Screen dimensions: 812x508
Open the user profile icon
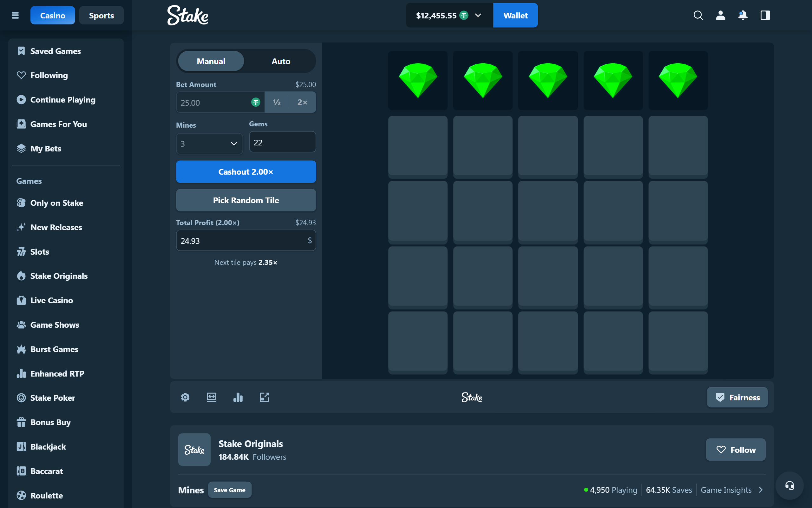(720, 16)
